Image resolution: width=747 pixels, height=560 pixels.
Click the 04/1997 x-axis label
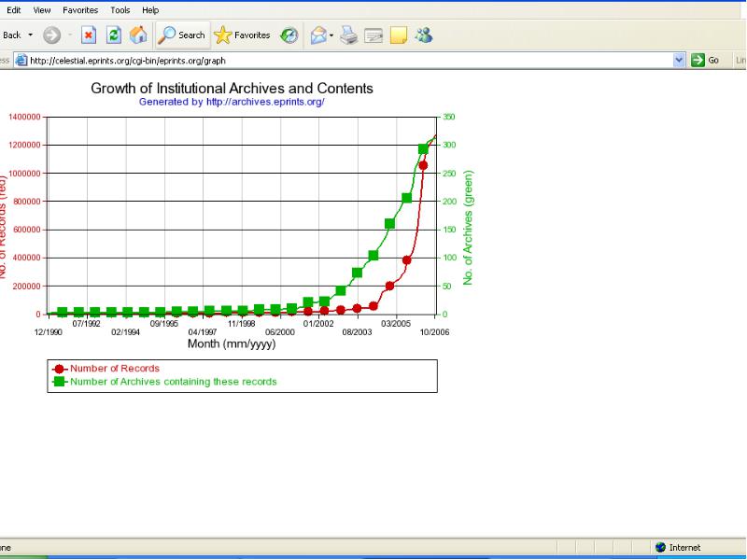point(203,332)
